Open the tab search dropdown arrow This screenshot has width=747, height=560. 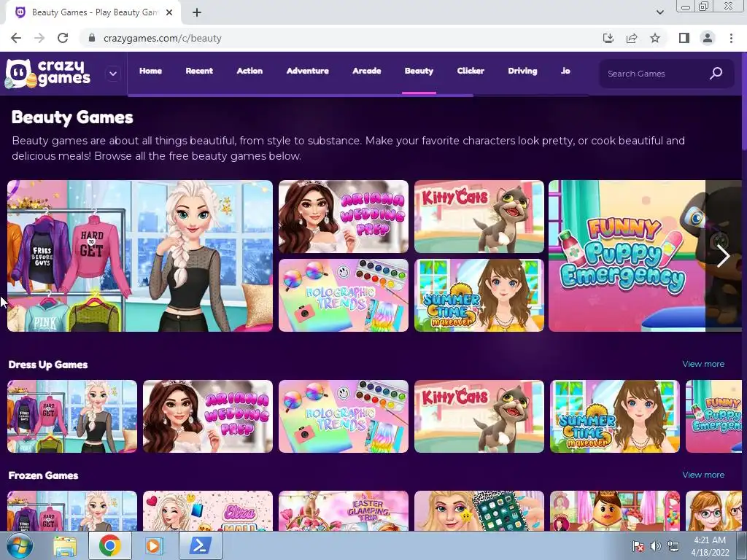point(659,12)
